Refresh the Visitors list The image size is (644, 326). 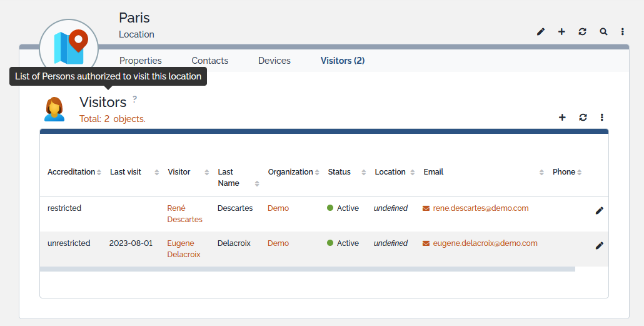click(583, 117)
